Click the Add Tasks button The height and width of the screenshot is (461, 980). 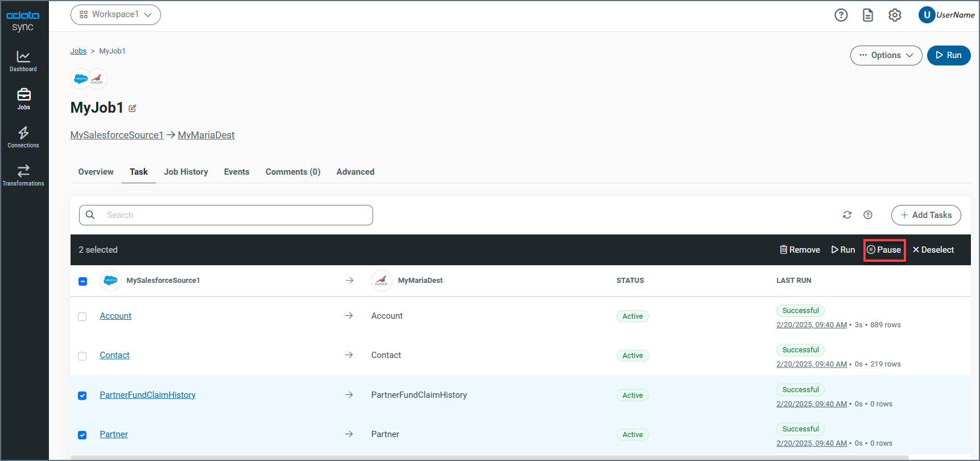pyautogui.click(x=925, y=215)
